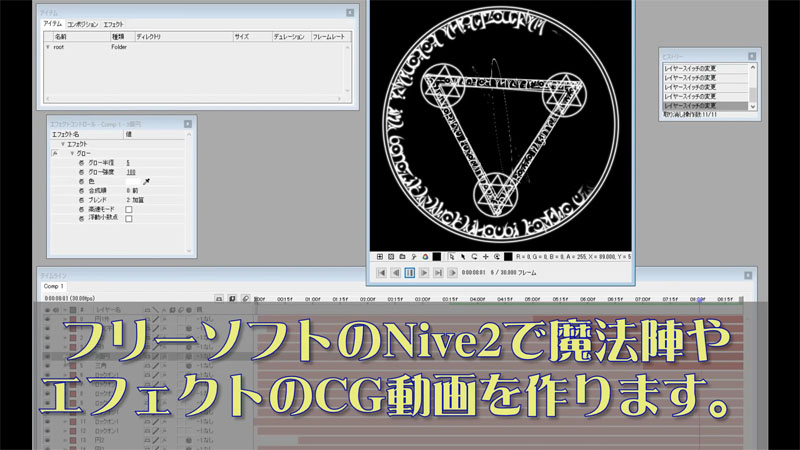Sort items by フレームレート column header
The width and height of the screenshot is (800, 450).
click(x=331, y=37)
